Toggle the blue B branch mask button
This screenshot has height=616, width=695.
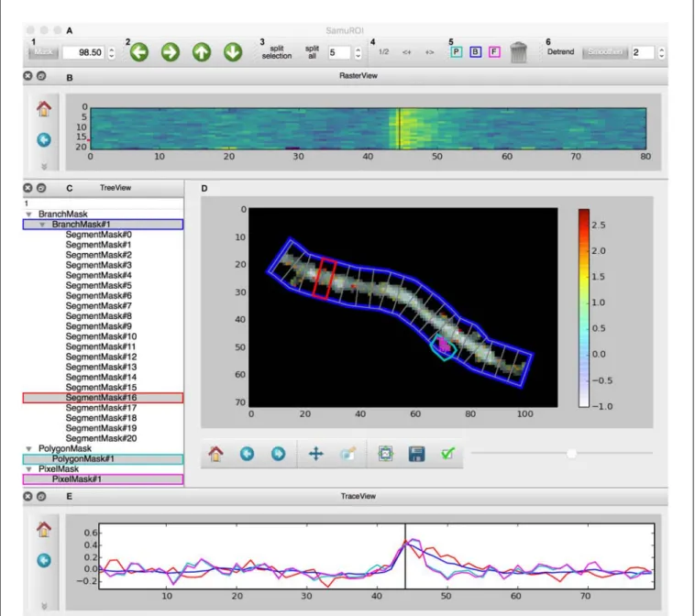[x=475, y=52]
